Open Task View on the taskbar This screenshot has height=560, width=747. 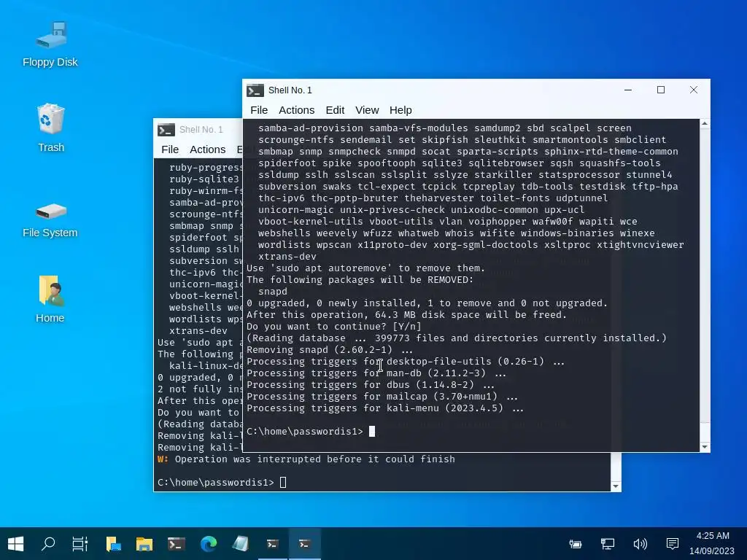tap(80, 544)
